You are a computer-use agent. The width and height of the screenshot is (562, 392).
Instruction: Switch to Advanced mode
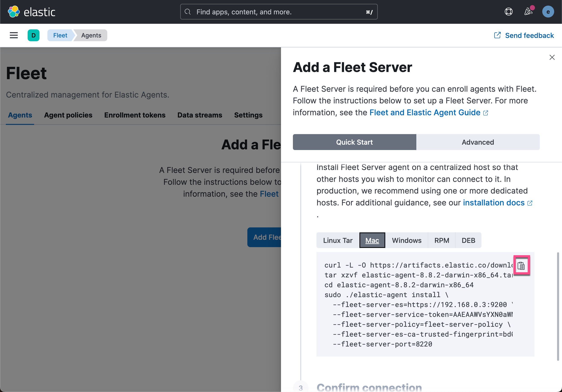[478, 142]
